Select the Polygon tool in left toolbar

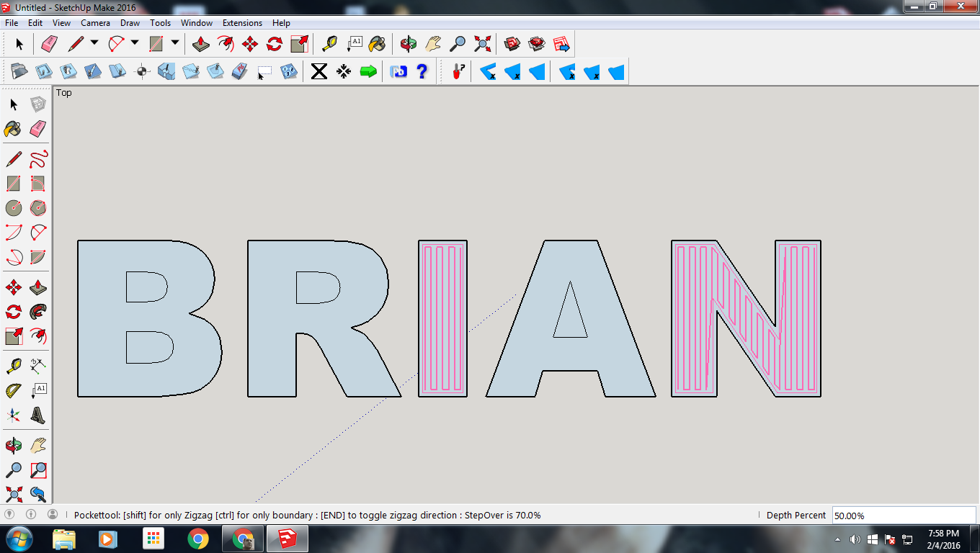pos(38,208)
